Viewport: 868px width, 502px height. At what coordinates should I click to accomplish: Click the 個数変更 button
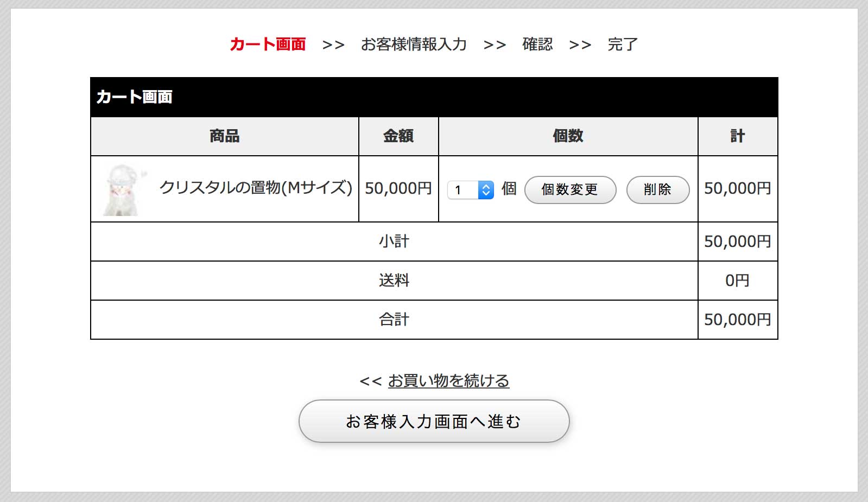(570, 190)
